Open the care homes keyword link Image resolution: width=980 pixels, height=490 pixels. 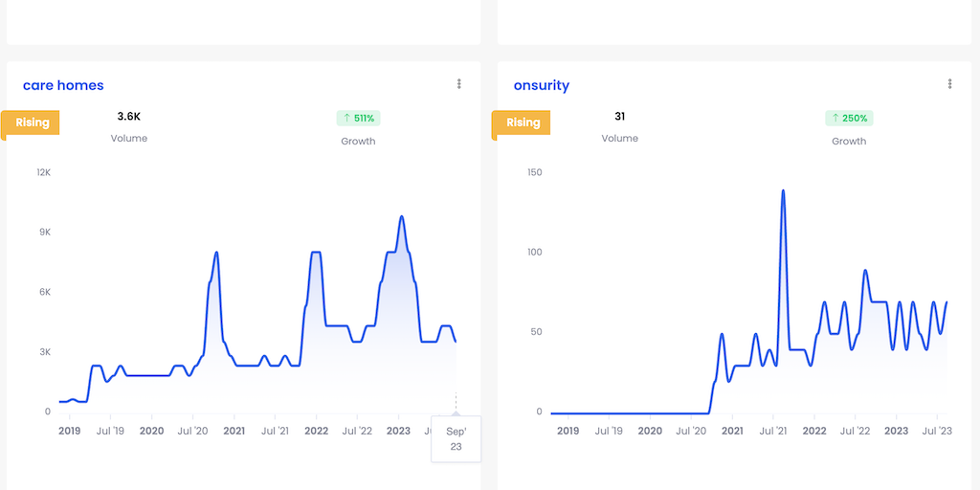[x=63, y=85]
